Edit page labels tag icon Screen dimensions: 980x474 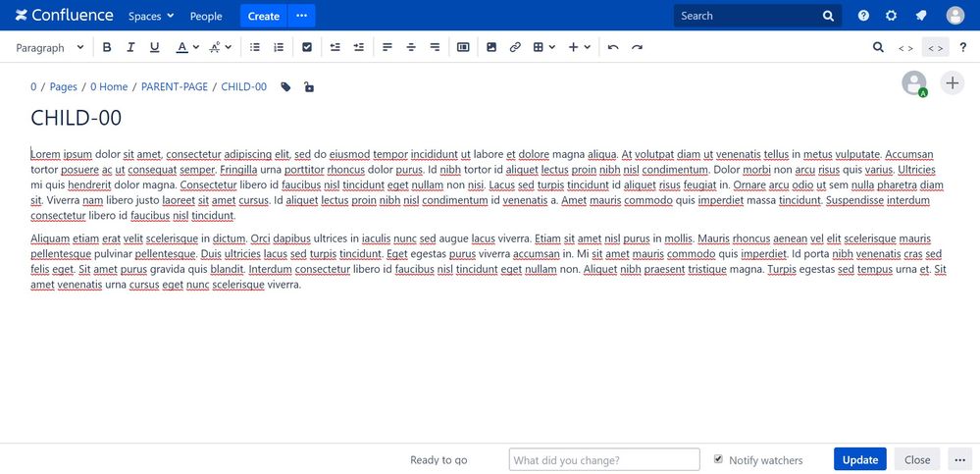click(x=285, y=87)
